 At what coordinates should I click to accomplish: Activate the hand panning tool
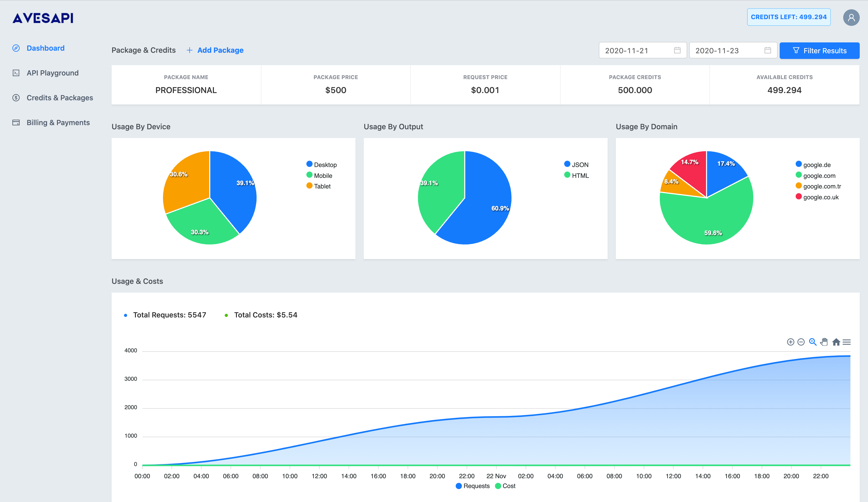click(824, 342)
